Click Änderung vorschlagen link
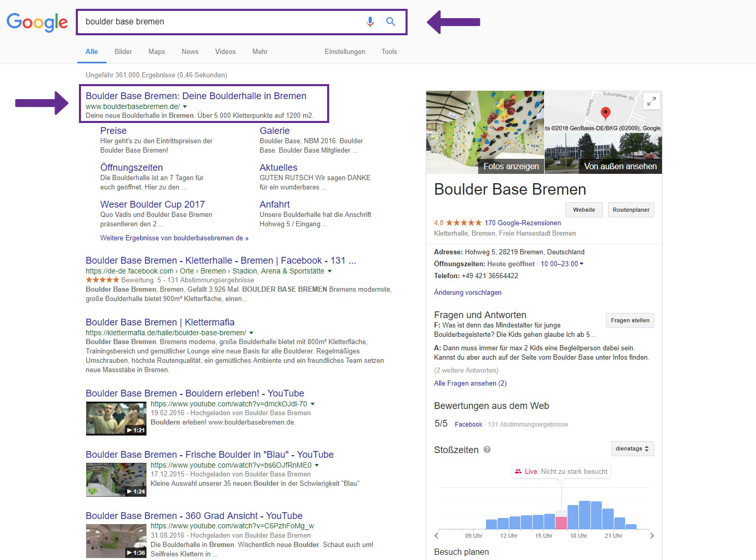The image size is (756, 560). (x=468, y=292)
